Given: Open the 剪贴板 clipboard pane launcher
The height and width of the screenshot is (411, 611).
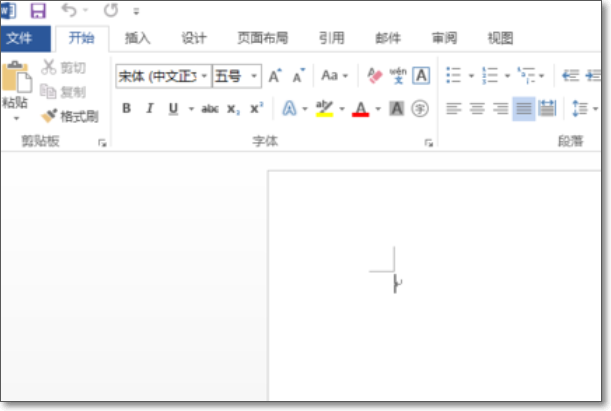Looking at the screenshot, I should pyautogui.click(x=102, y=143).
